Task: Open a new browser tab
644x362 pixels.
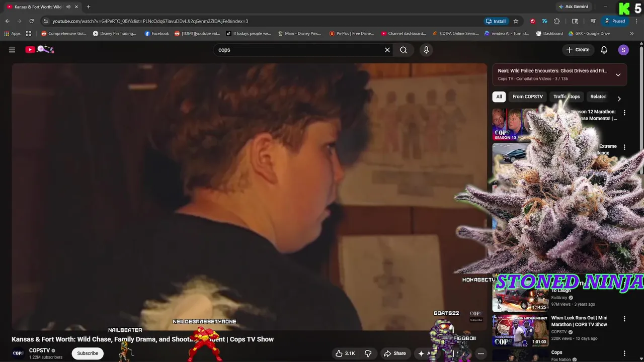Action: (89, 7)
